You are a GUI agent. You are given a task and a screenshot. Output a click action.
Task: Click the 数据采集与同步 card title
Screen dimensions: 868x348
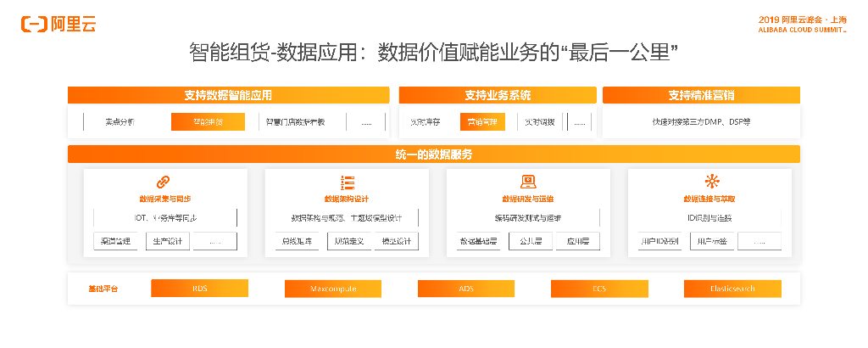[x=165, y=199]
